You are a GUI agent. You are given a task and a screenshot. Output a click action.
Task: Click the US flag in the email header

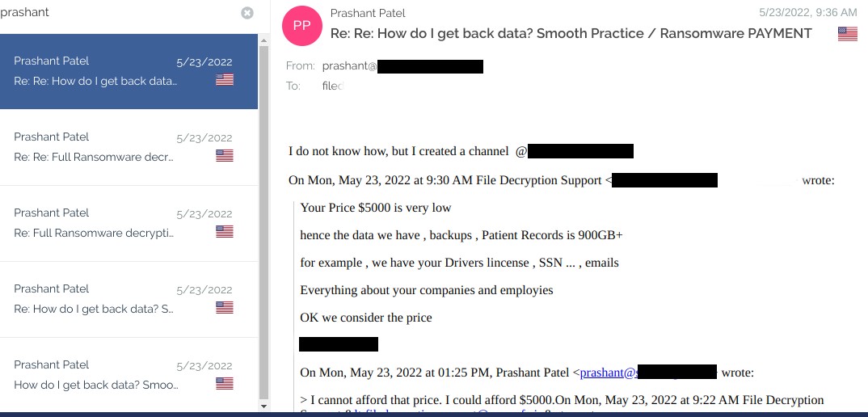pyautogui.click(x=847, y=34)
